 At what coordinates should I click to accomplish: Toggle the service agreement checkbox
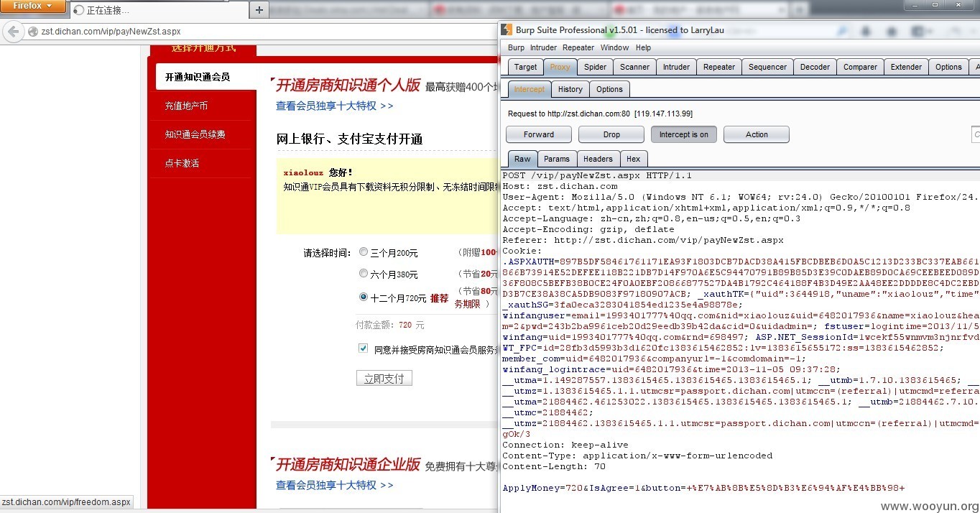point(363,348)
